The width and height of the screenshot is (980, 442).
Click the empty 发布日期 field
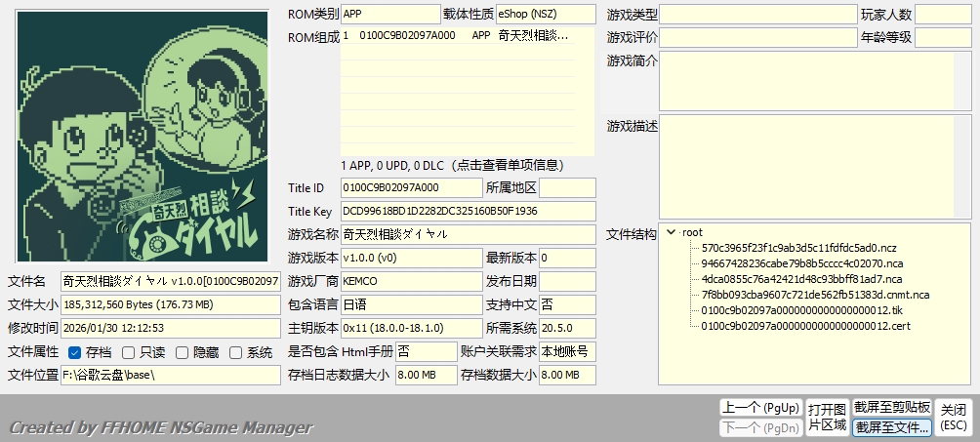[567, 281]
